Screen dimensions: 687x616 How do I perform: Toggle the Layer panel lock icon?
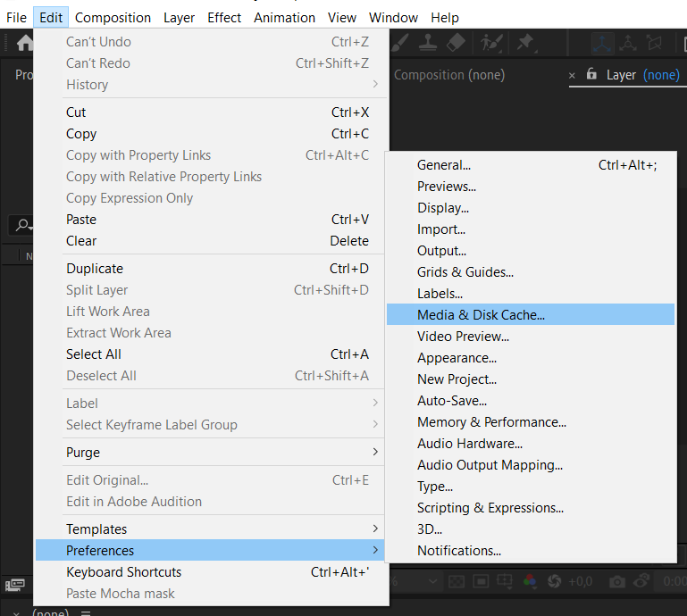click(x=591, y=73)
